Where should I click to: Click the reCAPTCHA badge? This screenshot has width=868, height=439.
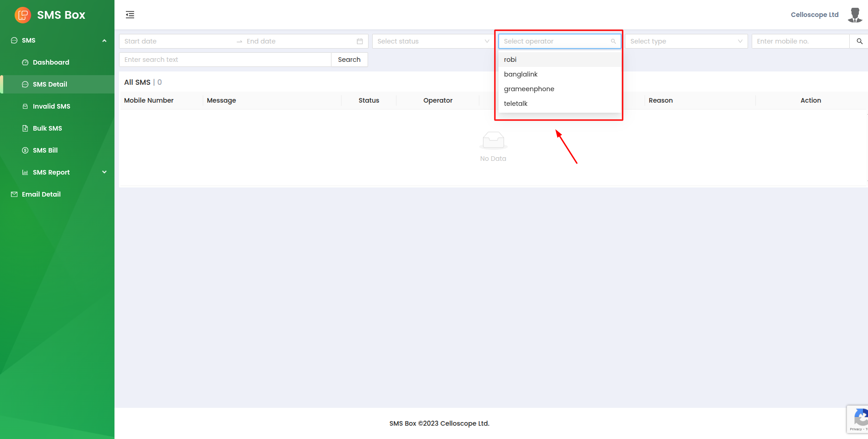coord(858,419)
